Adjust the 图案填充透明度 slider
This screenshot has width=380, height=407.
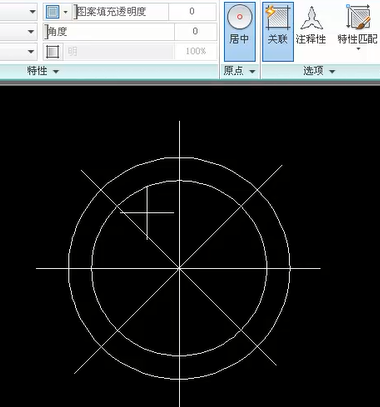[122, 12]
